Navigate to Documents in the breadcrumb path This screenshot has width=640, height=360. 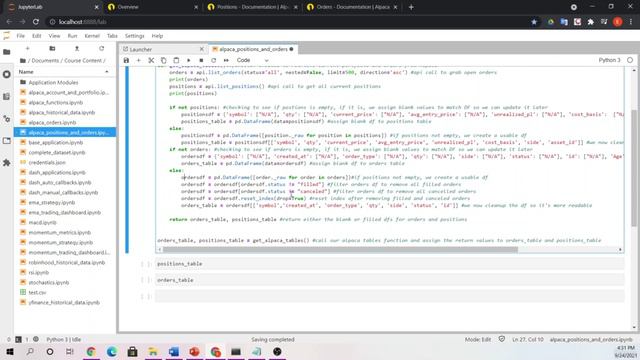coord(45,60)
